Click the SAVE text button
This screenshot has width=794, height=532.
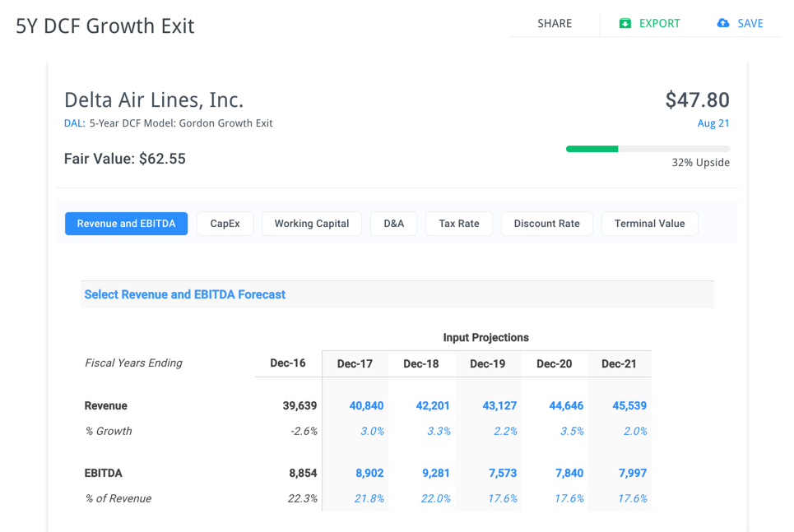point(750,24)
